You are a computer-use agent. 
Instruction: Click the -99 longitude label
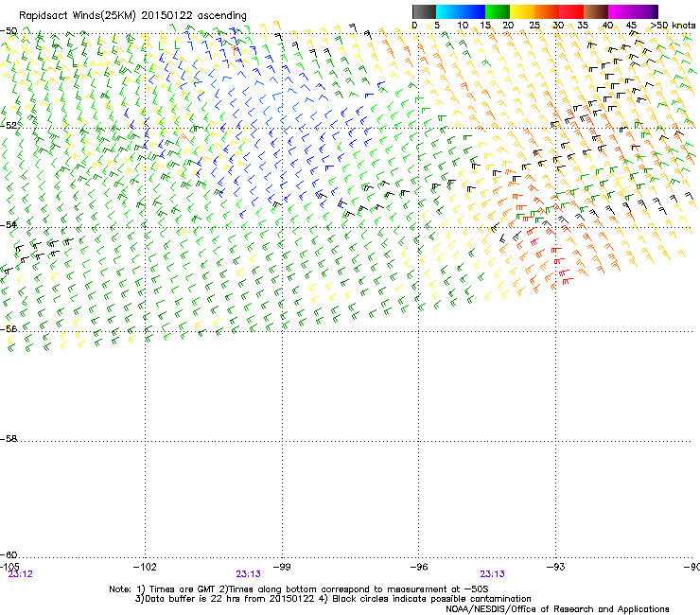[x=282, y=567]
